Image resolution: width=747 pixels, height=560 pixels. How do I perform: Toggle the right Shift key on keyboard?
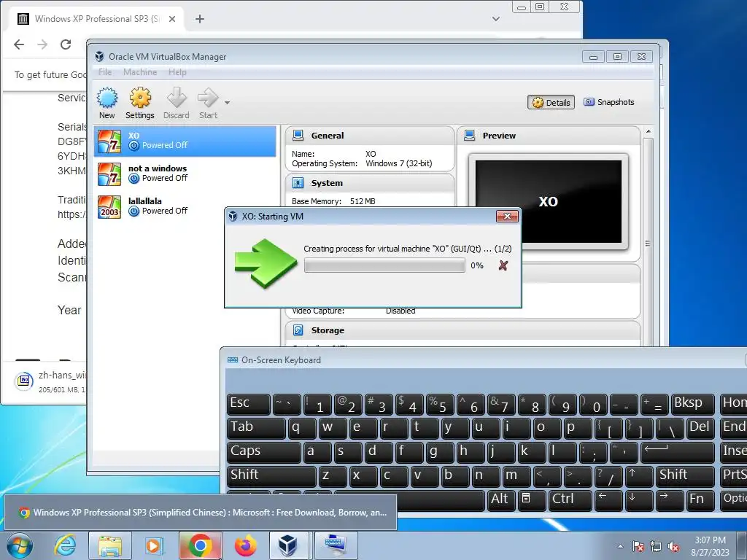pyautogui.click(x=685, y=475)
